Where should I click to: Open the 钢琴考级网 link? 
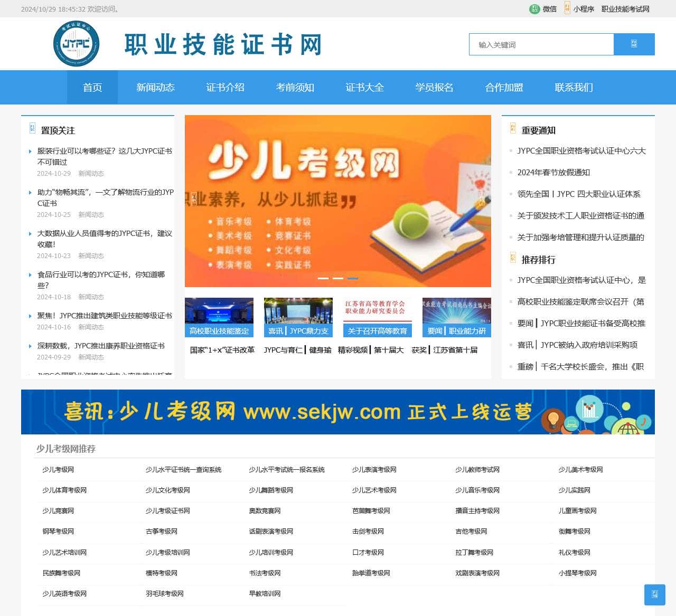click(x=58, y=532)
